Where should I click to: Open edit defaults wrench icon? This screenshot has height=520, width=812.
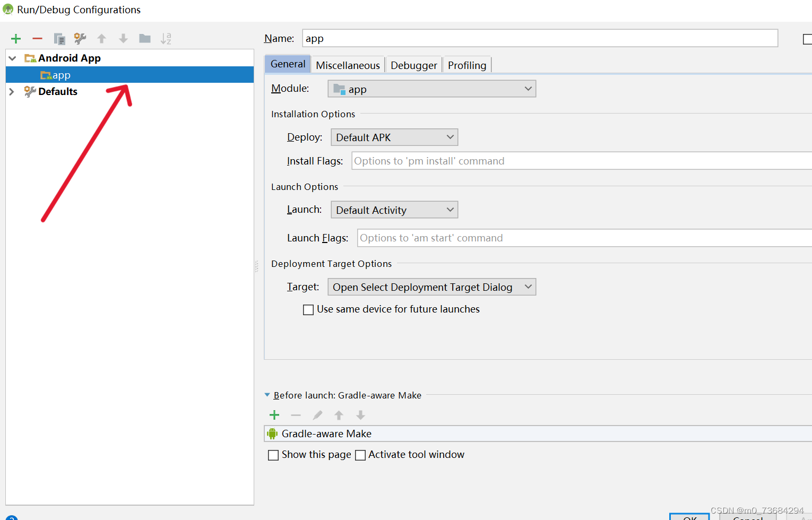pos(80,38)
